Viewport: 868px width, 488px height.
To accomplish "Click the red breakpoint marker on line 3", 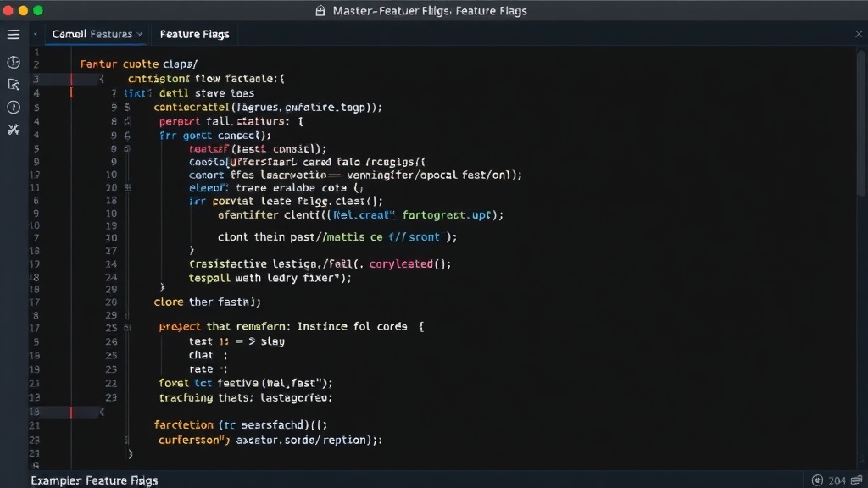I will tap(71, 79).
